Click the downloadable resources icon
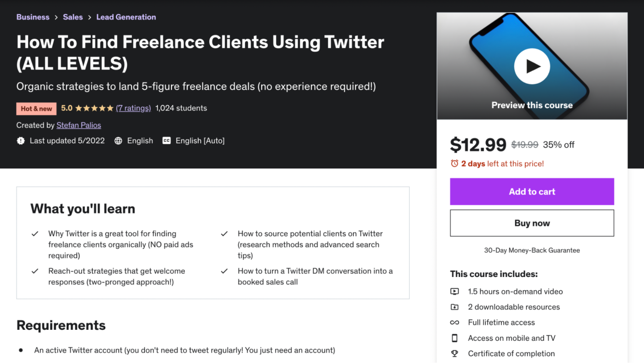Screen dimensions: 644x363 (454, 307)
